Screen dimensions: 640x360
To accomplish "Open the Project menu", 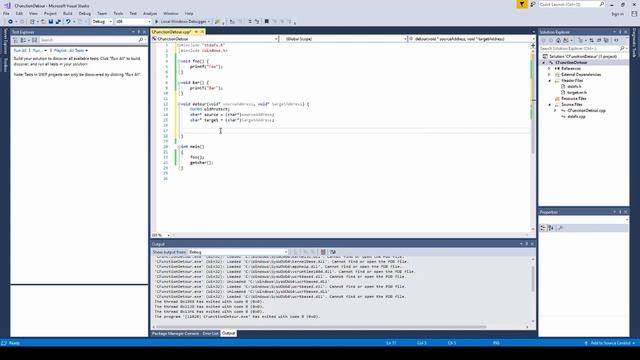I will [50, 13].
